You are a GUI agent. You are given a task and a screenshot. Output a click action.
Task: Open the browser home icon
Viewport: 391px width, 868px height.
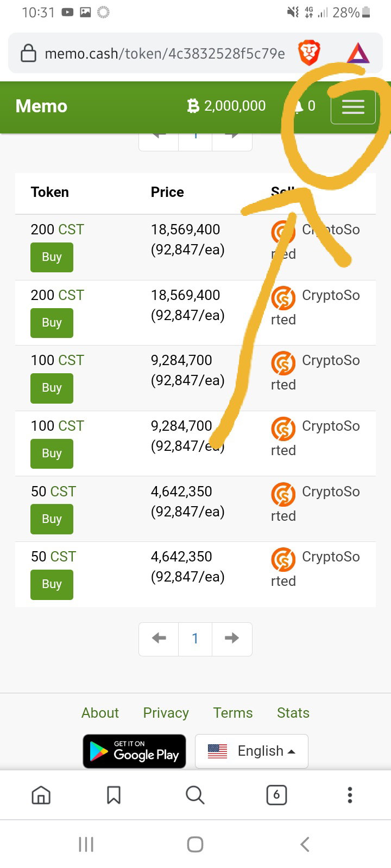tap(41, 795)
